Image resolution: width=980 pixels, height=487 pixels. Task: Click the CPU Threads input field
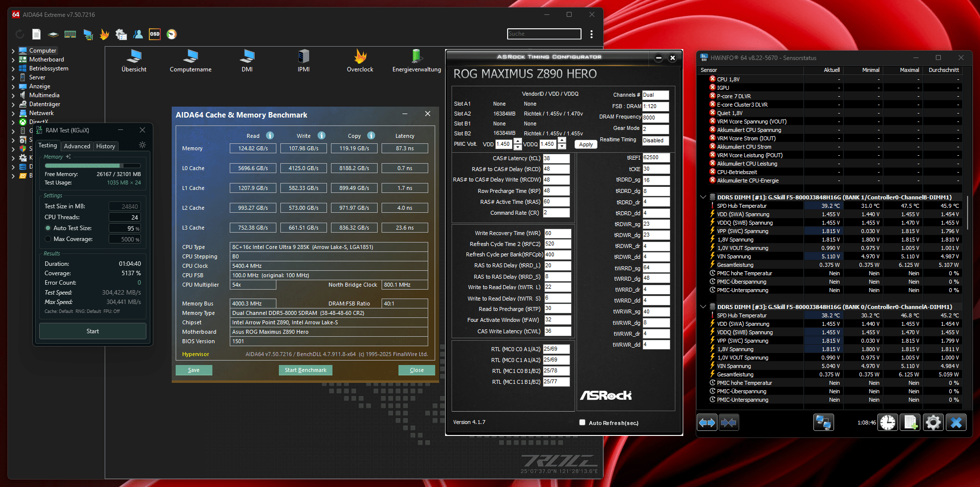[x=125, y=217]
